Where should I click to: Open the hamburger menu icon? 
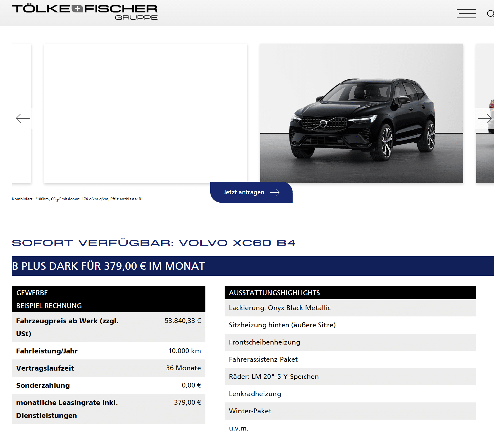(x=466, y=13)
